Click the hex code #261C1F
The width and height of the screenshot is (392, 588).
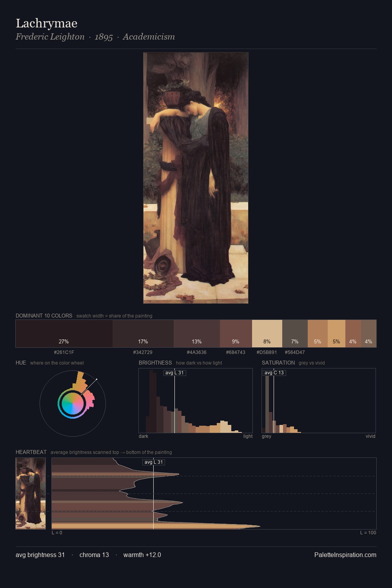[64, 352]
